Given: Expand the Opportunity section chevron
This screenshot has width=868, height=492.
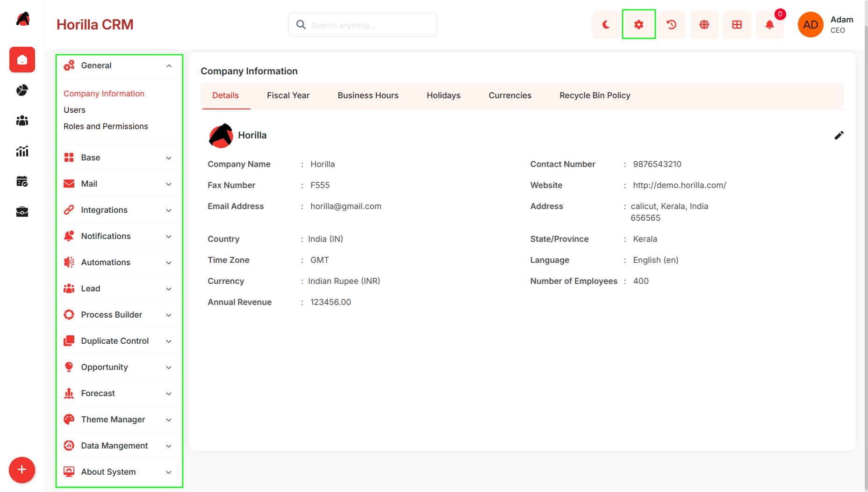Looking at the screenshot, I should tap(169, 368).
